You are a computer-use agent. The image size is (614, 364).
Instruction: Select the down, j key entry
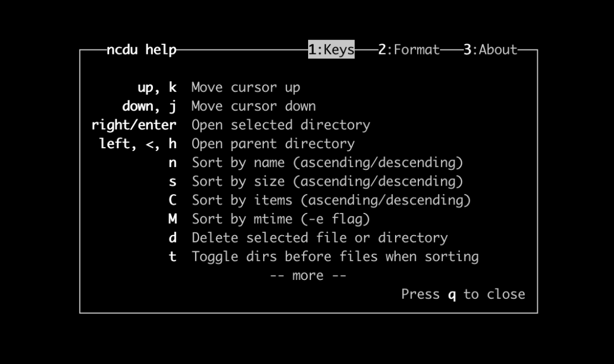coord(151,106)
